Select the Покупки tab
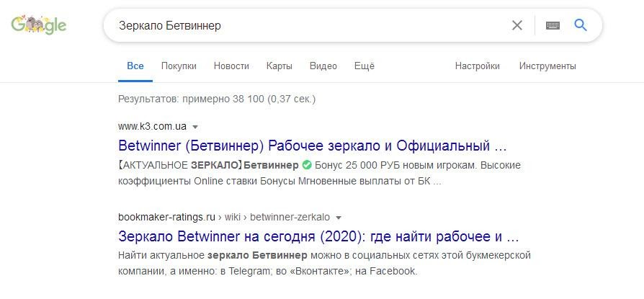 pyautogui.click(x=179, y=66)
